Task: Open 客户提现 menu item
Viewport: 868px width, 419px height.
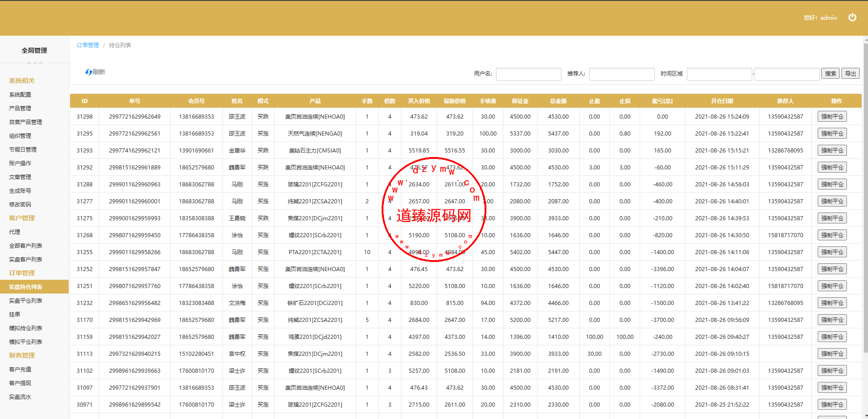Action: click(20, 383)
